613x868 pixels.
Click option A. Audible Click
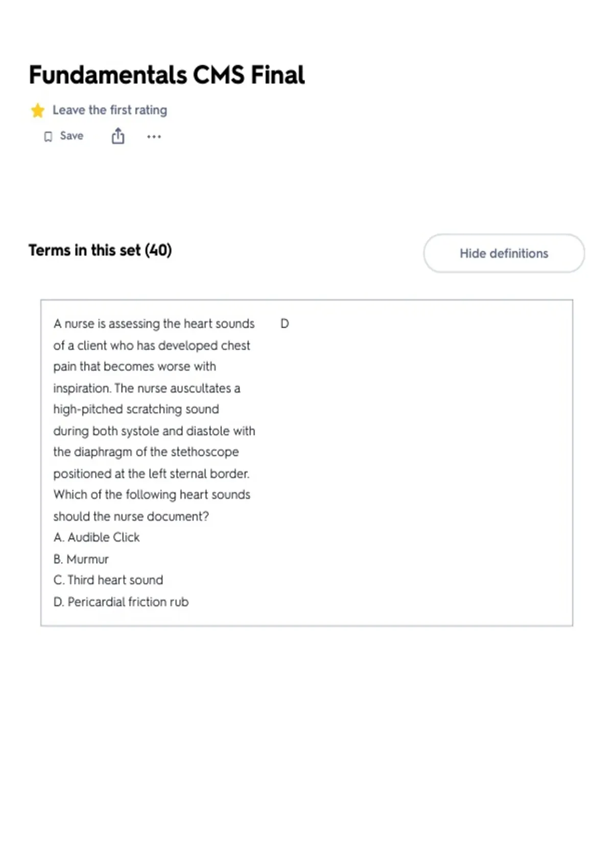(97, 537)
